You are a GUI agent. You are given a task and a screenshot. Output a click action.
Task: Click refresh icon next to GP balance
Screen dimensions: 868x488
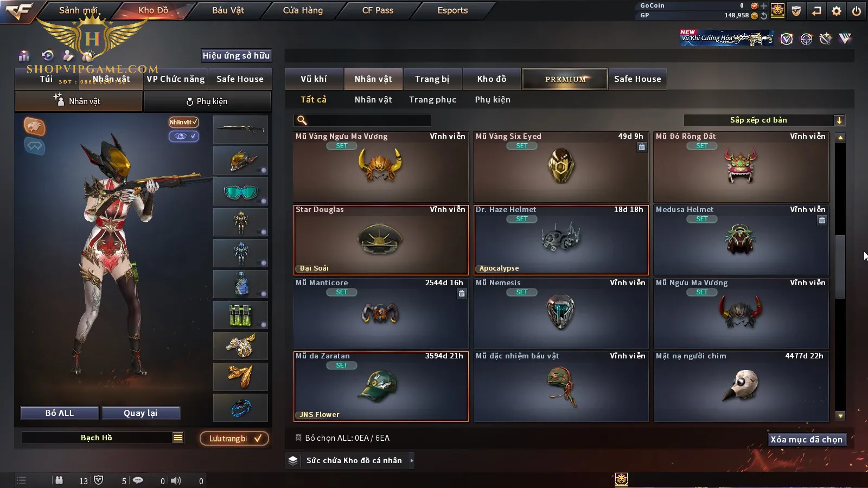point(764,16)
